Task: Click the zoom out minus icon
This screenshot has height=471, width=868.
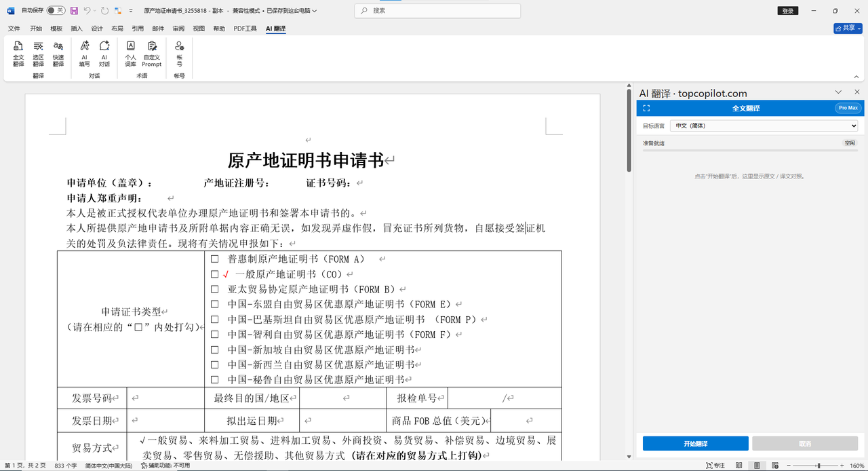Action: point(790,466)
